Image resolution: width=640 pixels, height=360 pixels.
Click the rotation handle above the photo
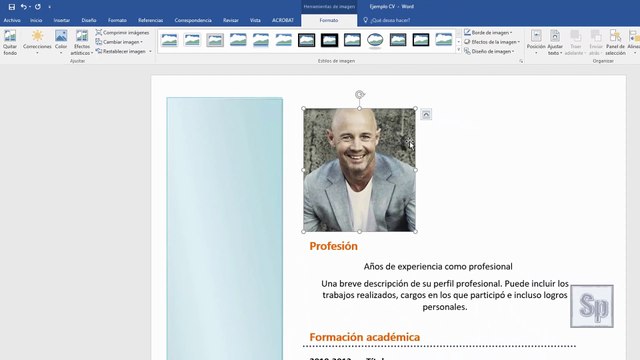coord(359,95)
